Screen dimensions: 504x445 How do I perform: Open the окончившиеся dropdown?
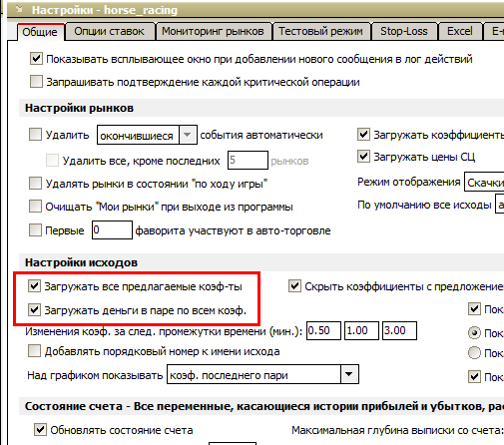tap(147, 135)
